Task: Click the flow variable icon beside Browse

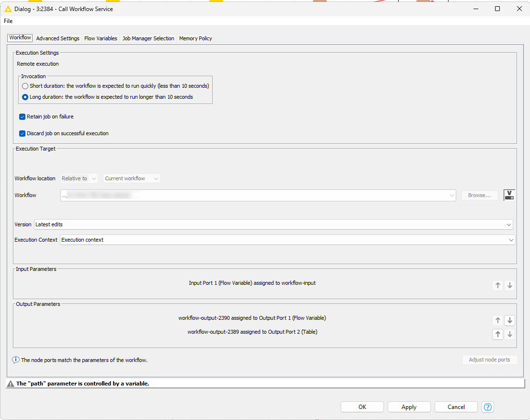Action: (x=509, y=195)
